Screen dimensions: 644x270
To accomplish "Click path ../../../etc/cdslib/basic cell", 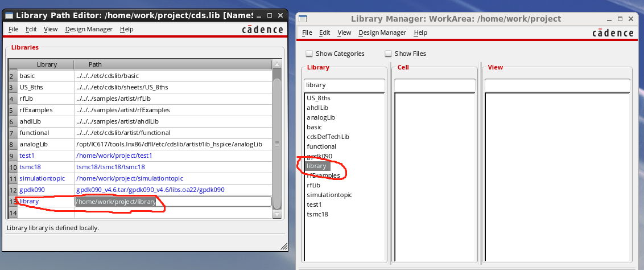I will [173, 76].
